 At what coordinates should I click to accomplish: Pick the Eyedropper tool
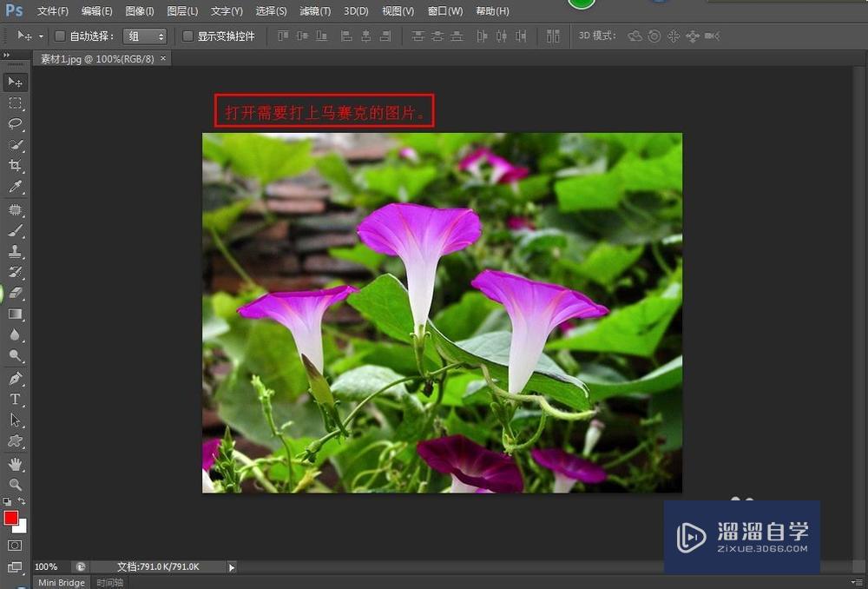16,187
